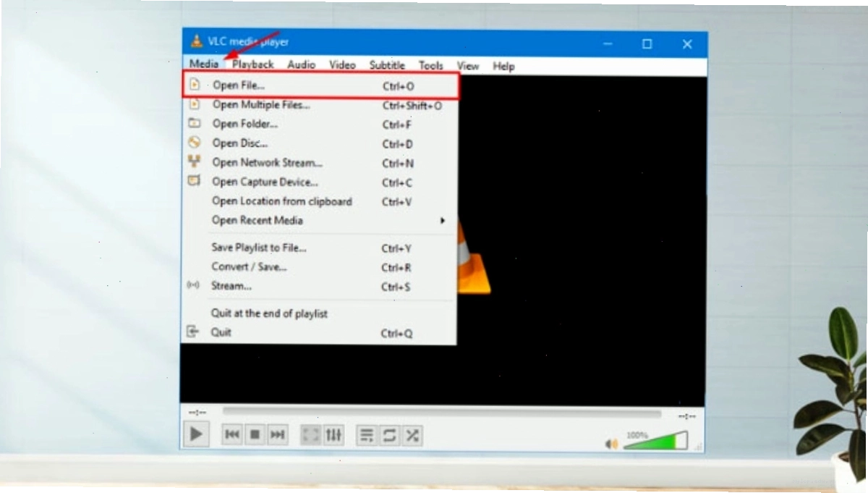The image size is (868, 493).
Task: Stop playback with the stop button
Action: click(255, 435)
